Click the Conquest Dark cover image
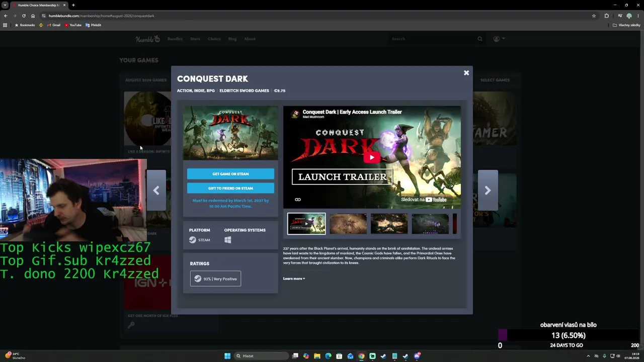644x362 pixels. point(230,133)
